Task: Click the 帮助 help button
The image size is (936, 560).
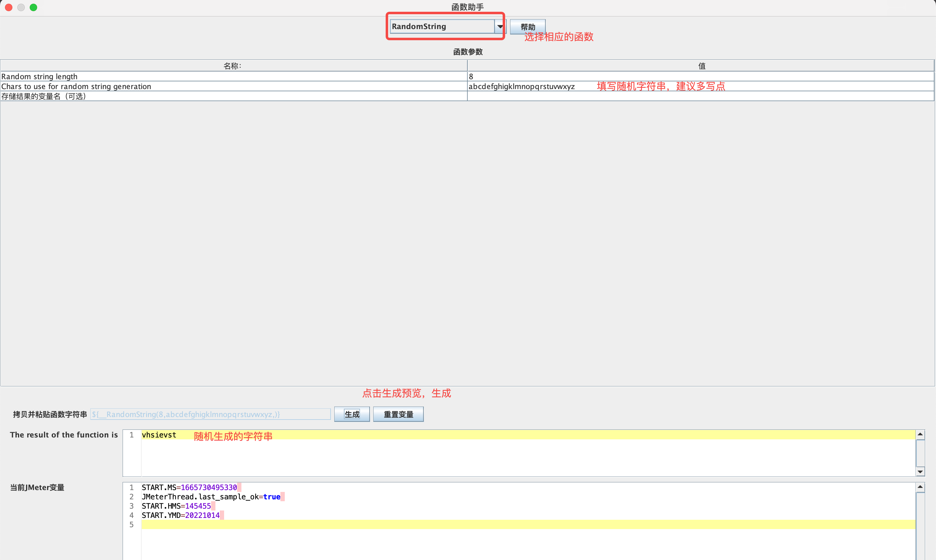Action: coord(528,27)
